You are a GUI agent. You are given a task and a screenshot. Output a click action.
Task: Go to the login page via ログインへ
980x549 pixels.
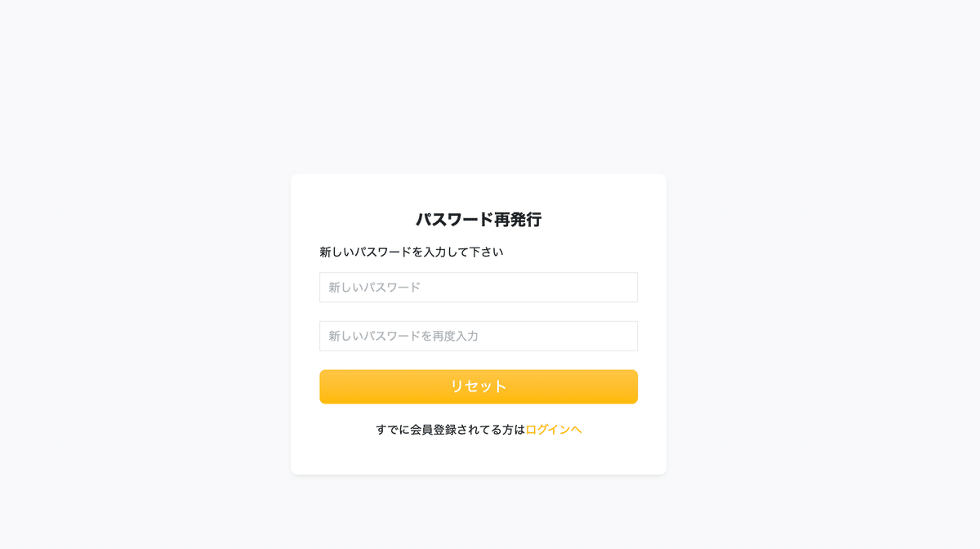(x=554, y=430)
